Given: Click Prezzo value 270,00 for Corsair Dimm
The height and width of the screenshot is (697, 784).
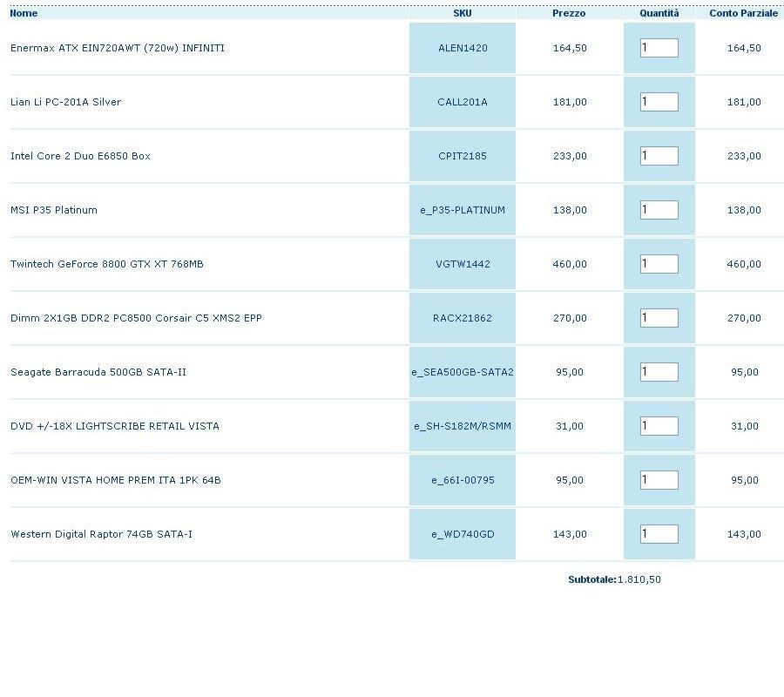Looking at the screenshot, I should coord(570,318).
